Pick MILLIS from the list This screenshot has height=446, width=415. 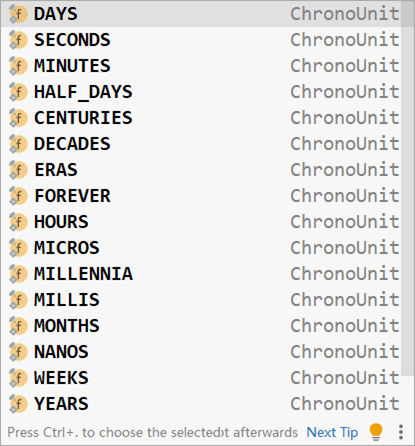(201, 300)
